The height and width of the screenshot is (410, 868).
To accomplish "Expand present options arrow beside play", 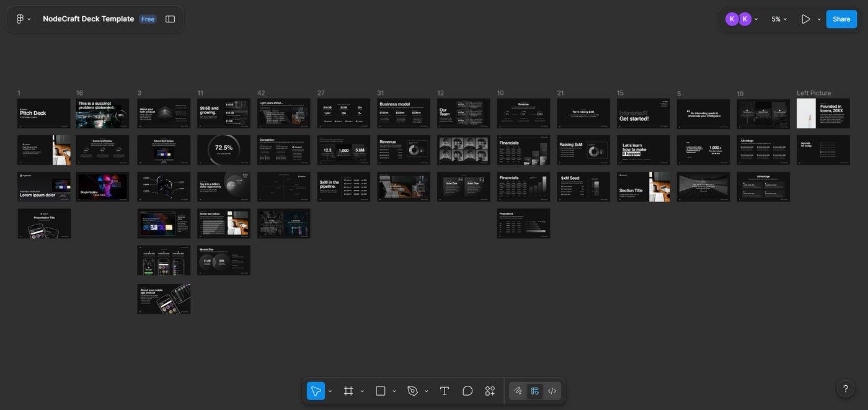I will (x=819, y=19).
